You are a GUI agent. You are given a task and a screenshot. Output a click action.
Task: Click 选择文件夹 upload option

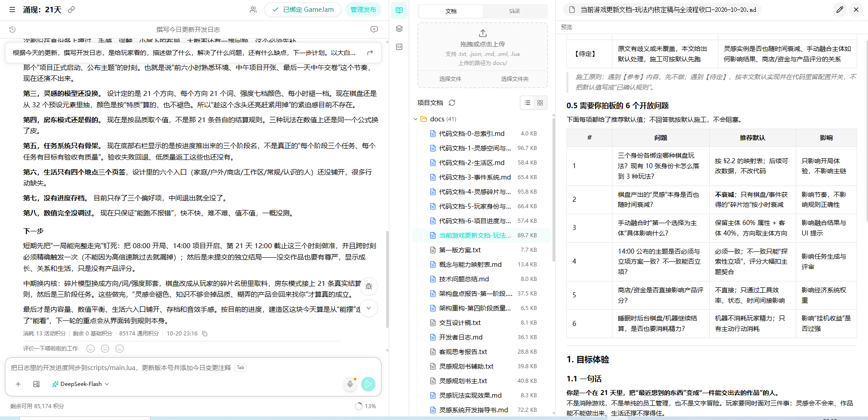point(515,79)
